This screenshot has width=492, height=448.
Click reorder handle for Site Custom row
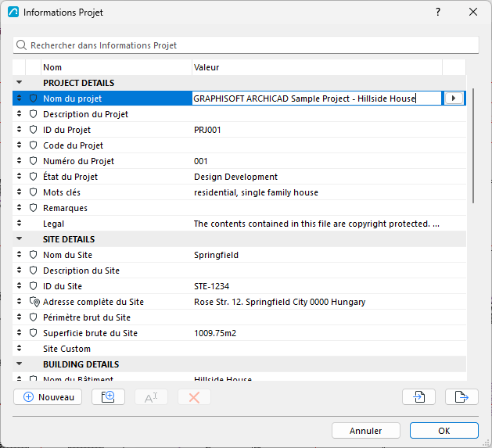point(19,348)
